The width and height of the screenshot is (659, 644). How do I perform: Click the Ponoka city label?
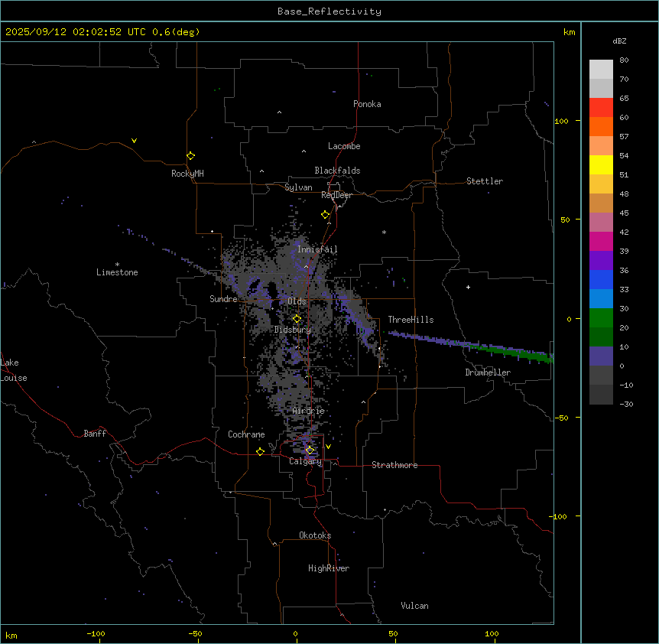(x=367, y=104)
